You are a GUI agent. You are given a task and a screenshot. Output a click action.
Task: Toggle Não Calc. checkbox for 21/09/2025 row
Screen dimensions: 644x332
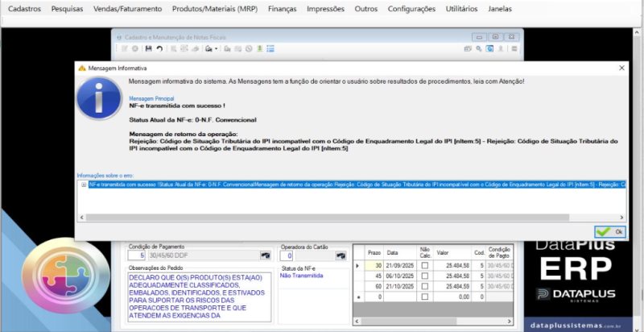pyautogui.click(x=425, y=265)
